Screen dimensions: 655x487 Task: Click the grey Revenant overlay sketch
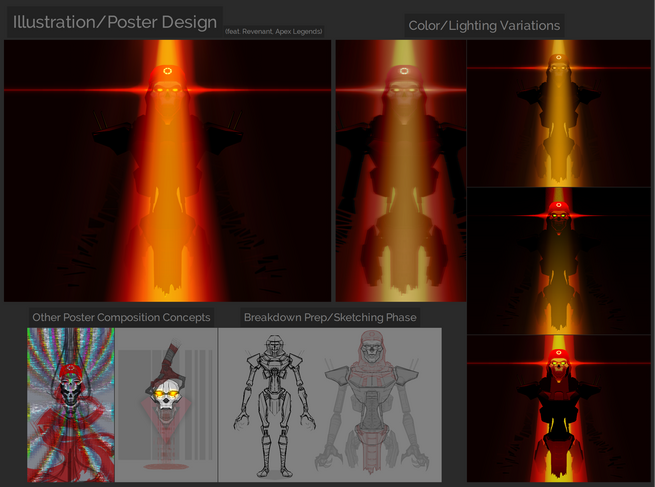coord(371,402)
